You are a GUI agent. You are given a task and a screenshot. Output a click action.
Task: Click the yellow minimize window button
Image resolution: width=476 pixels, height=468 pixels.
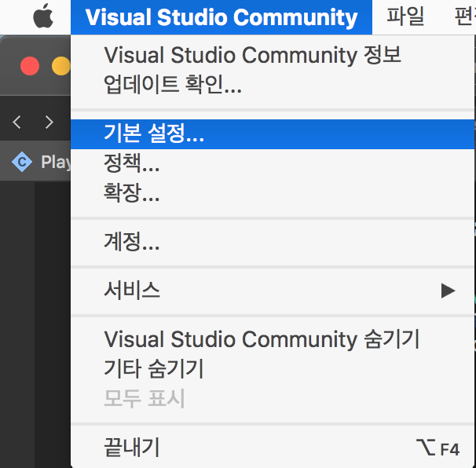pos(61,66)
